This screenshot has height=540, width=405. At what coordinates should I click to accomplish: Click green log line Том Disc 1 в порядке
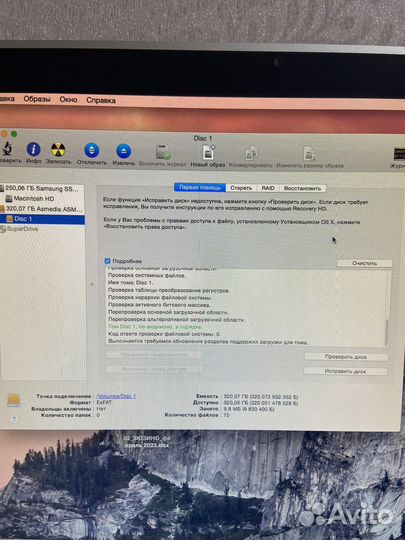click(x=155, y=326)
